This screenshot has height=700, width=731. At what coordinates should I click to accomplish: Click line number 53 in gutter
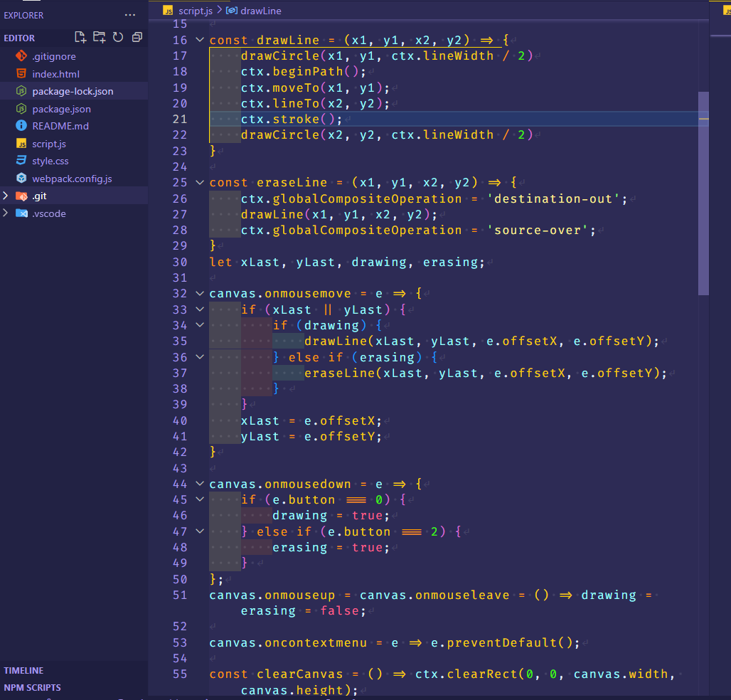point(179,642)
